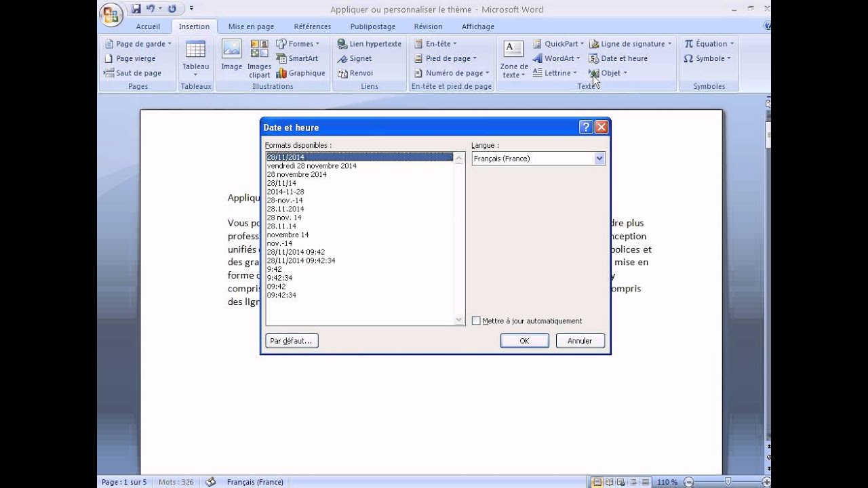Open Images clipart
Image resolution: width=868 pixels, height=488 pixels.
(x=259, y=59)
